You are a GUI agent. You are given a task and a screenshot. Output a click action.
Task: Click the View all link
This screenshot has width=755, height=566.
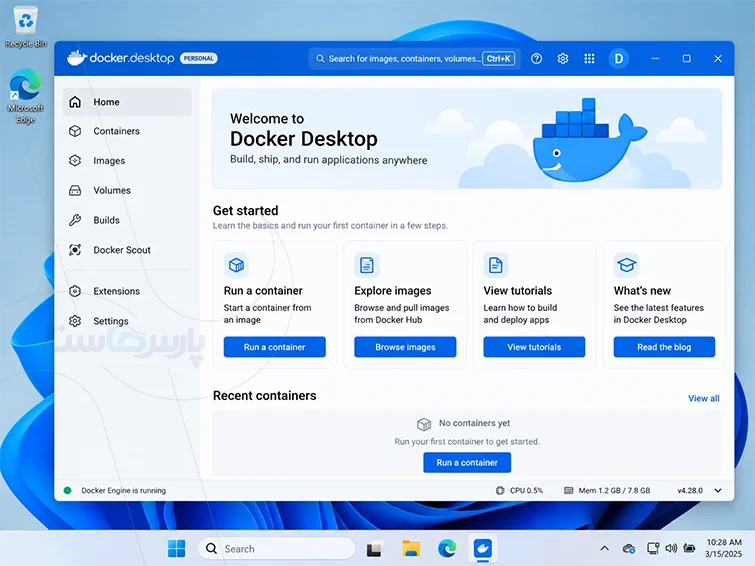(x=703, y=398)
